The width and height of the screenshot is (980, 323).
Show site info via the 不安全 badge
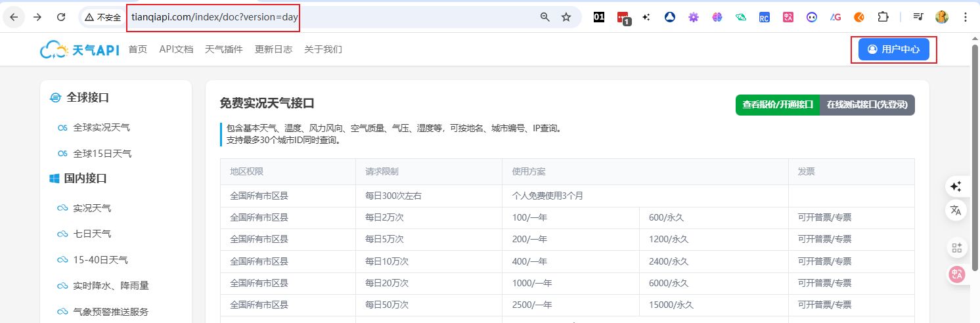coord(103,17)
